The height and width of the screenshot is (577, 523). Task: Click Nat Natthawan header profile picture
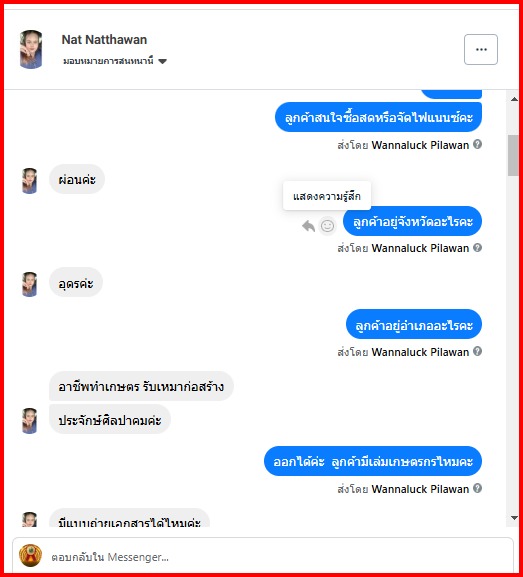pos(31,49)
